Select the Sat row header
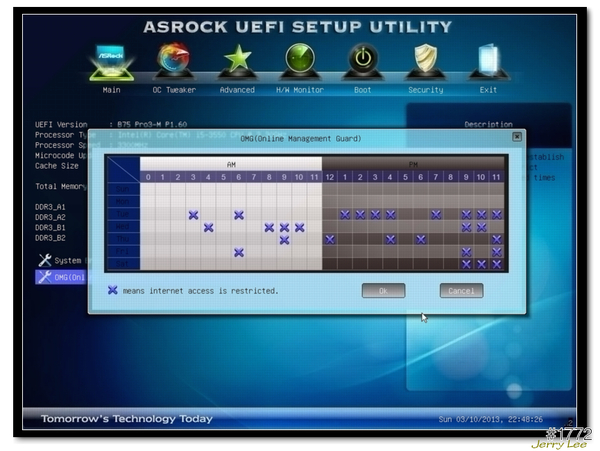 point(123,264)
